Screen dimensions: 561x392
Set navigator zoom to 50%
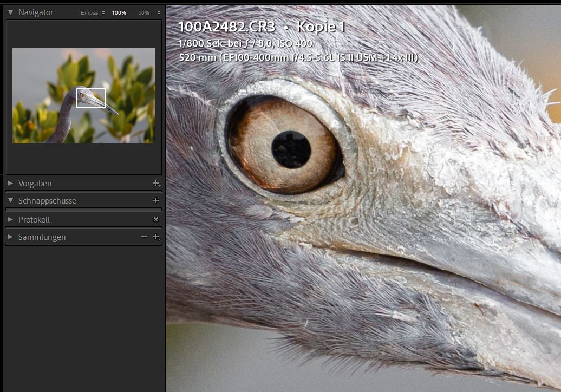pyautogui.click(x=143, y=13)
